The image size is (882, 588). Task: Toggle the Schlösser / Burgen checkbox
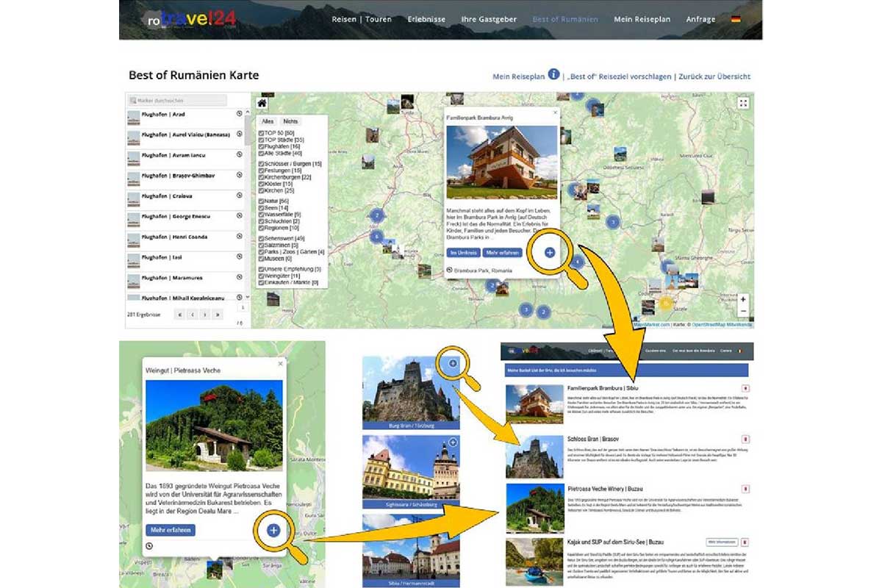pos(262,164)
